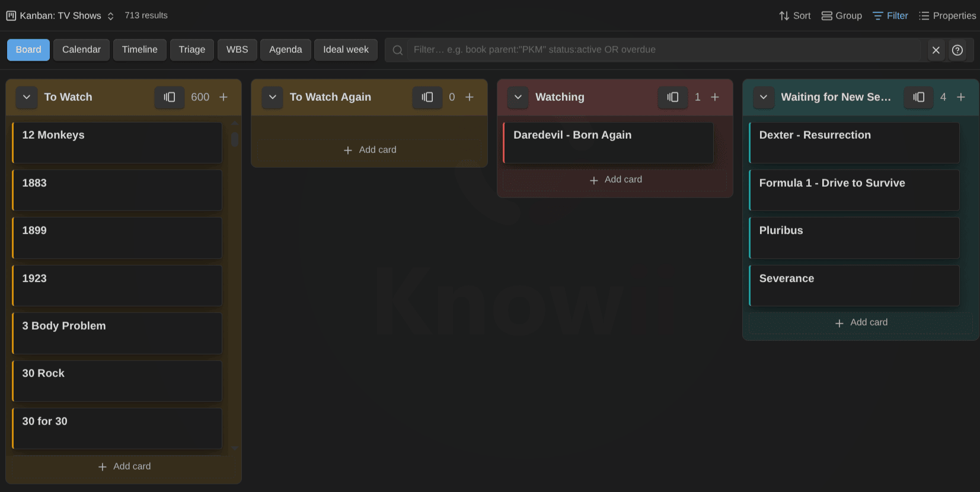The image size is (980, 492).
Task: Open filter help question mark icon
Action: pos(957,50)
